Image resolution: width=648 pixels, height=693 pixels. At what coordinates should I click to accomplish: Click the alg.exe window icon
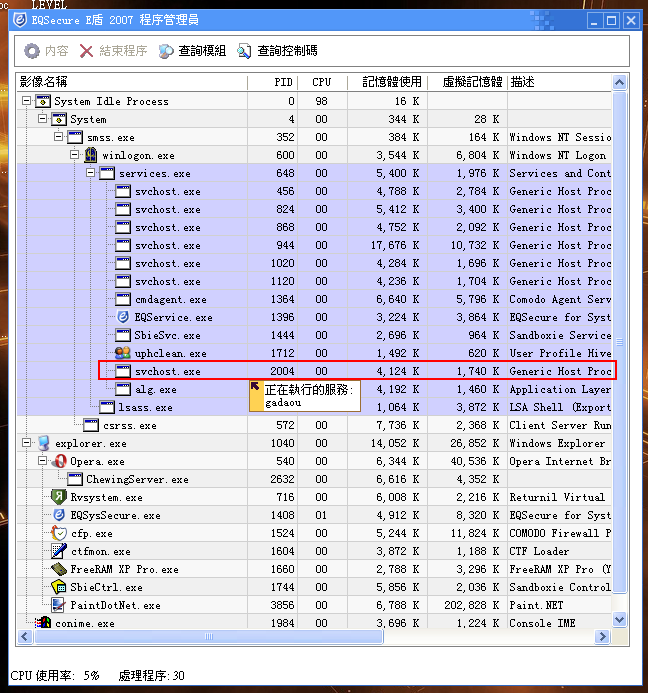click(x=122, y=389)
